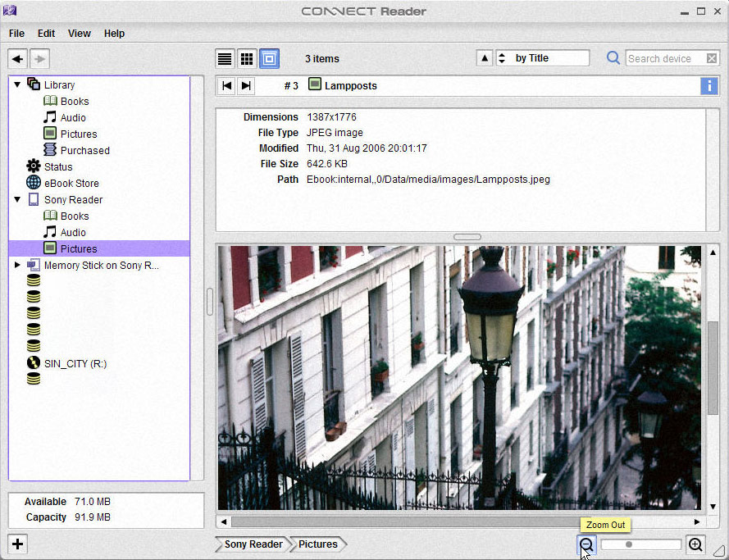
Task: Click the info/image pane splitter handle
Action: (467, 237)
